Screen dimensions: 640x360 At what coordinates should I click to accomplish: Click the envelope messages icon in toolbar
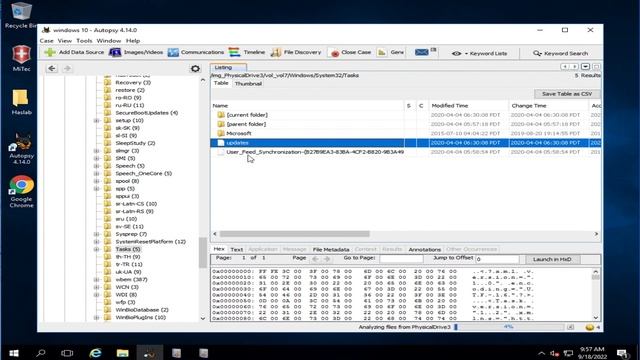tap(422, 52)
